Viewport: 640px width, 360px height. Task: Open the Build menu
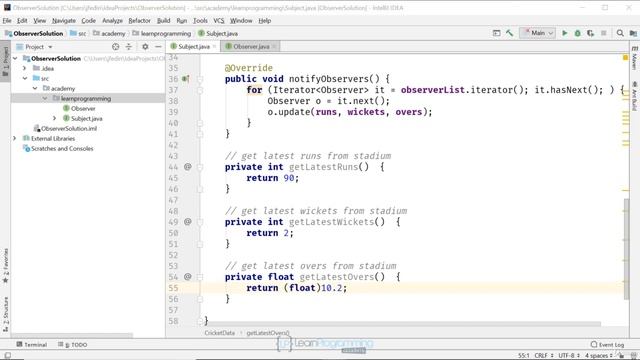tap(163, 20)
